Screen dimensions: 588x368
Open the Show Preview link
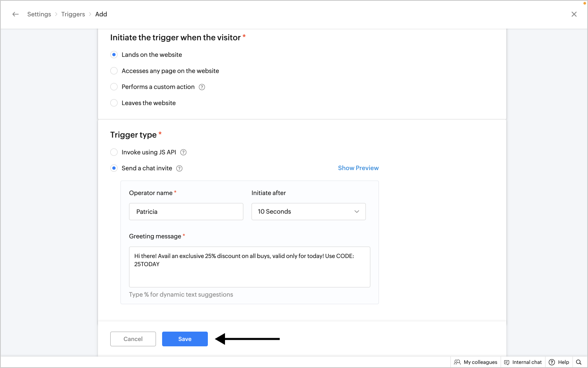coord(358,168)
